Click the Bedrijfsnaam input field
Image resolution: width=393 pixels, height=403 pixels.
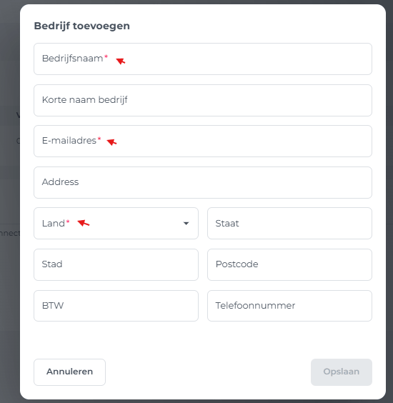(203, 59)
